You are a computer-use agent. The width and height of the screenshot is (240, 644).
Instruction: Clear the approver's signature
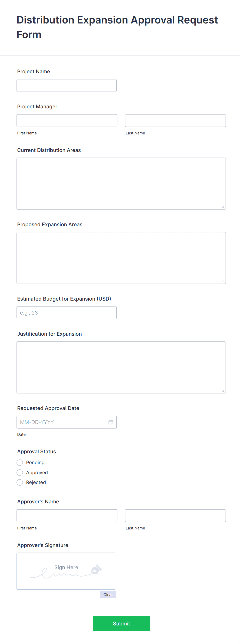[x=108, y=595]
